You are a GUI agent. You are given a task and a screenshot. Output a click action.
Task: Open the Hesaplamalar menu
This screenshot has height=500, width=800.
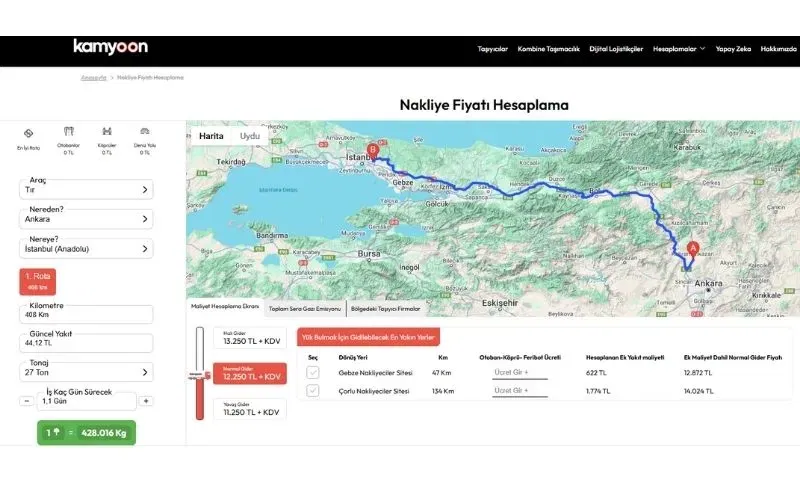click(x=678, y=48)
